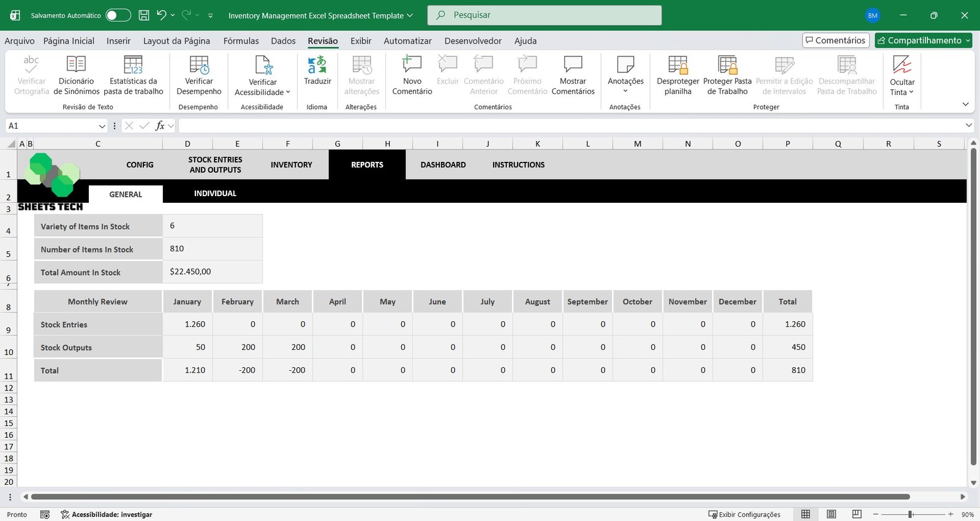Click Proteger Pasta de Trabalho icon
The height and width of the screenshot is (521, 980).
tap(727, 65)
